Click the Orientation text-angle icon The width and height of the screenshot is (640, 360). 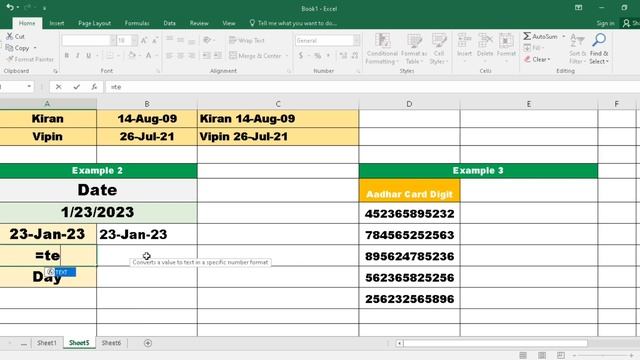coord(207,40)
